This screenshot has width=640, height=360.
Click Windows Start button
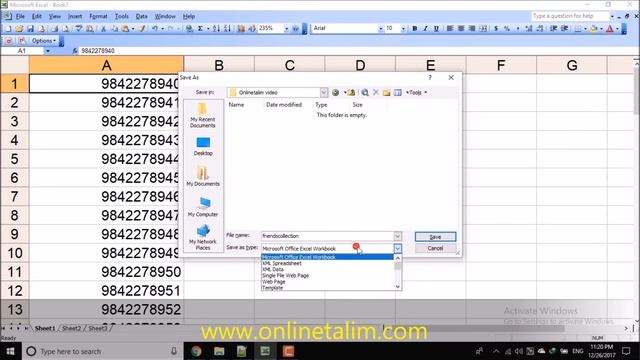pos(10,351)
